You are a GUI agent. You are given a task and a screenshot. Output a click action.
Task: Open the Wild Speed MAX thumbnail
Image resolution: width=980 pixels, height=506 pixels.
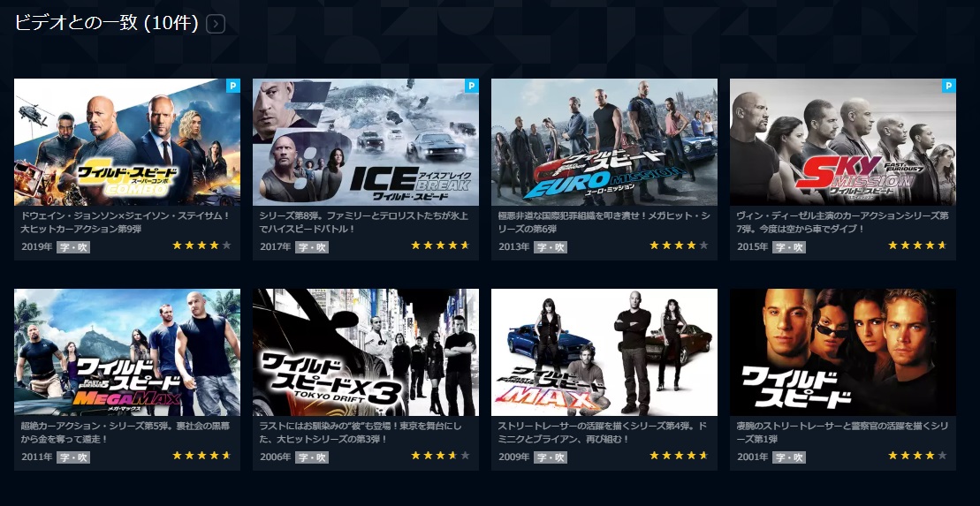(604, 352)
